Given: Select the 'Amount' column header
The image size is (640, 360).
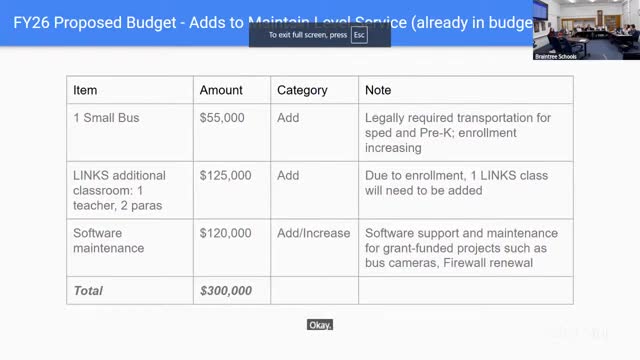Looking at the screenshot, I should (232, 90).
